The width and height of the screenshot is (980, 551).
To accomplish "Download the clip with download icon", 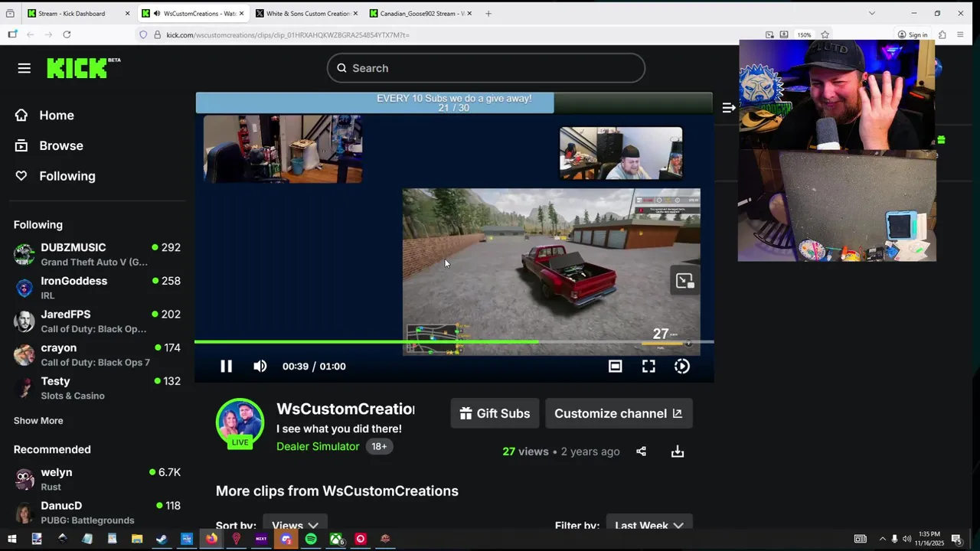I will [678, 452].
